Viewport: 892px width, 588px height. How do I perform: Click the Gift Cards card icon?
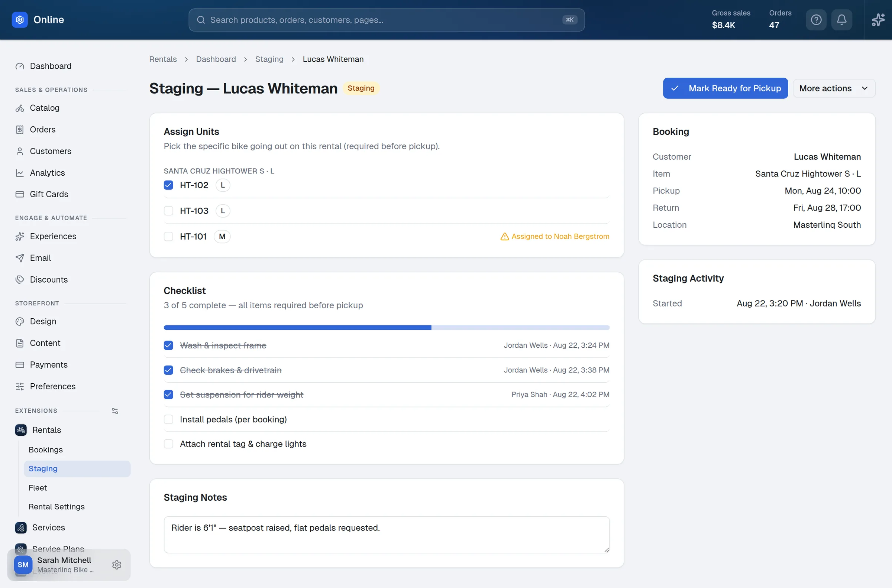(19, 194)
